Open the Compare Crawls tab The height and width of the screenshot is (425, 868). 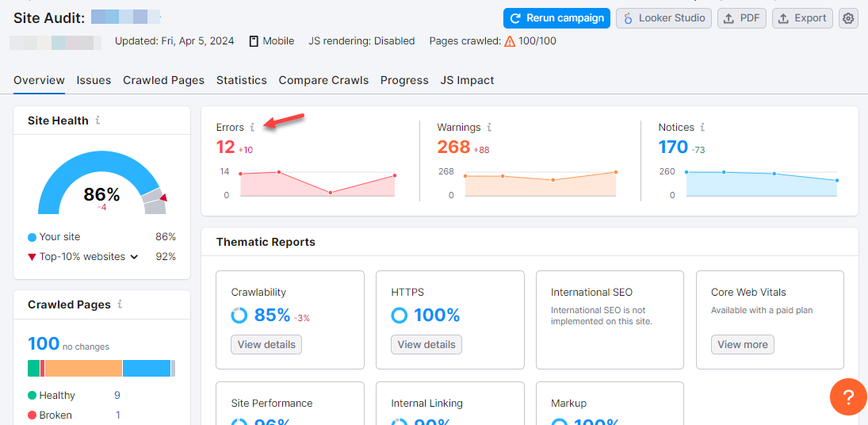[323, 80]
